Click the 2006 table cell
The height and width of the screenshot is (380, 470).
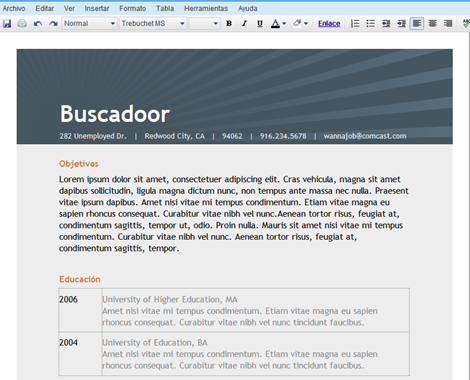pos(80,310)
